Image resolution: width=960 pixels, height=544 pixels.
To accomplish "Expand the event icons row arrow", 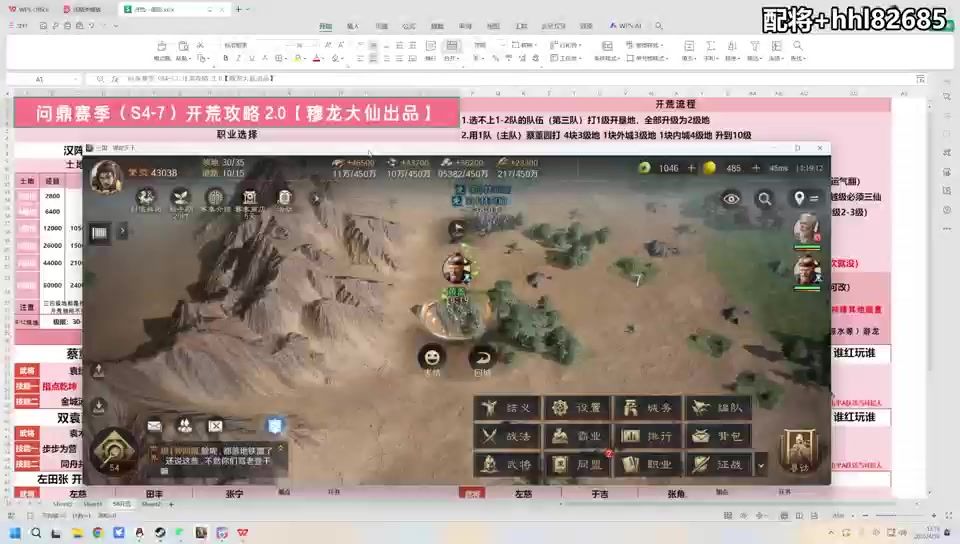I will coord(316,198).
